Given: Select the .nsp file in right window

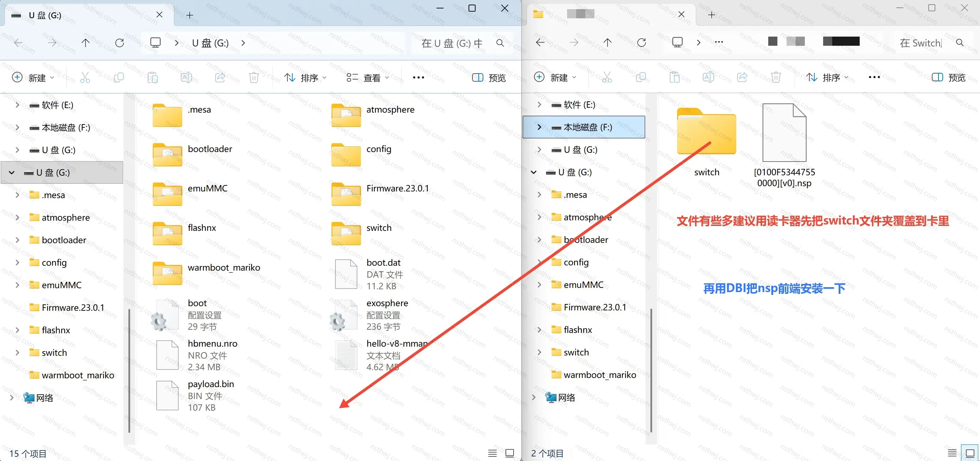Looking at the screenshot, I should point(784,145).
